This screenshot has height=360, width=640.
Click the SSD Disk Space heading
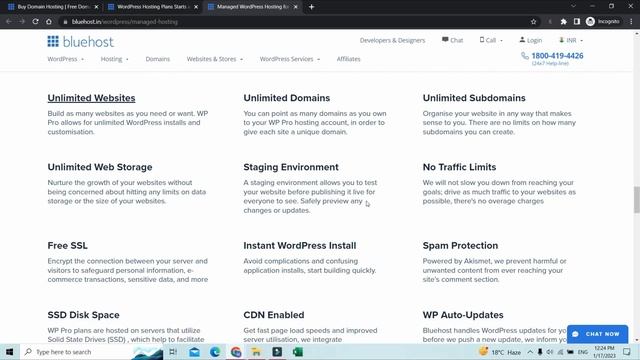83,315
